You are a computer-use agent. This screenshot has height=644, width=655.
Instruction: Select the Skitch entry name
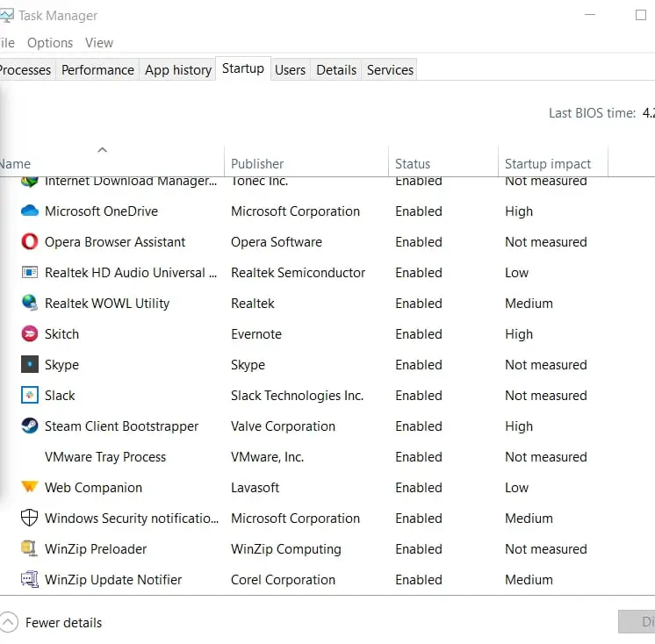click(x=61, y=334)
